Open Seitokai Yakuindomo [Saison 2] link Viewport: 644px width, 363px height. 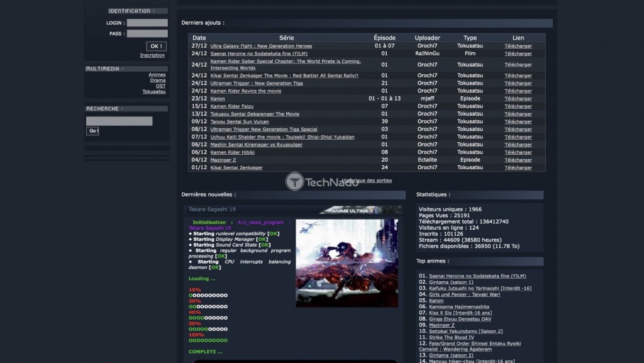(466, 332)
